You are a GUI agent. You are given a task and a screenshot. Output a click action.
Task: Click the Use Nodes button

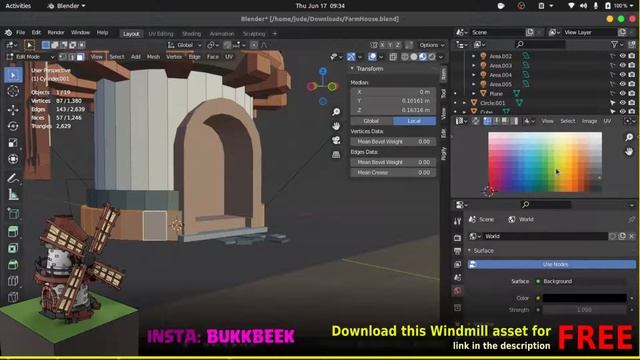pos(551,264)
